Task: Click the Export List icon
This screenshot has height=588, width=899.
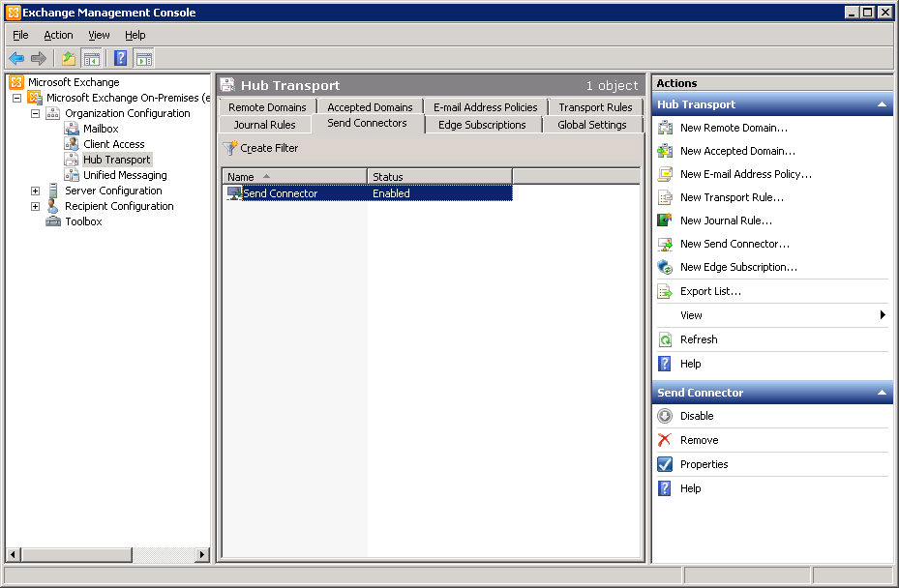Action: coord(665,292)
